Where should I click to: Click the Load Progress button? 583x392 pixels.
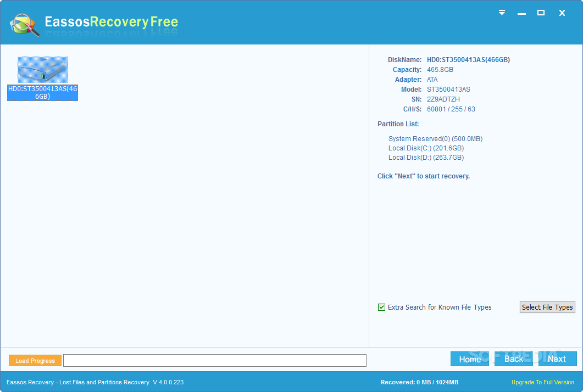pos(35,360)
